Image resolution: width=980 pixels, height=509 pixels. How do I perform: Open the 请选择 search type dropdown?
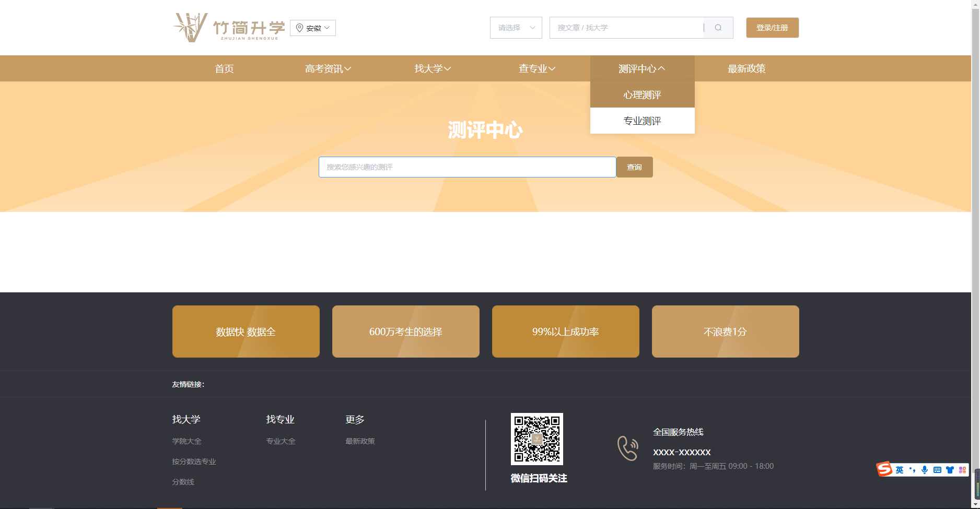click(516, 28)
